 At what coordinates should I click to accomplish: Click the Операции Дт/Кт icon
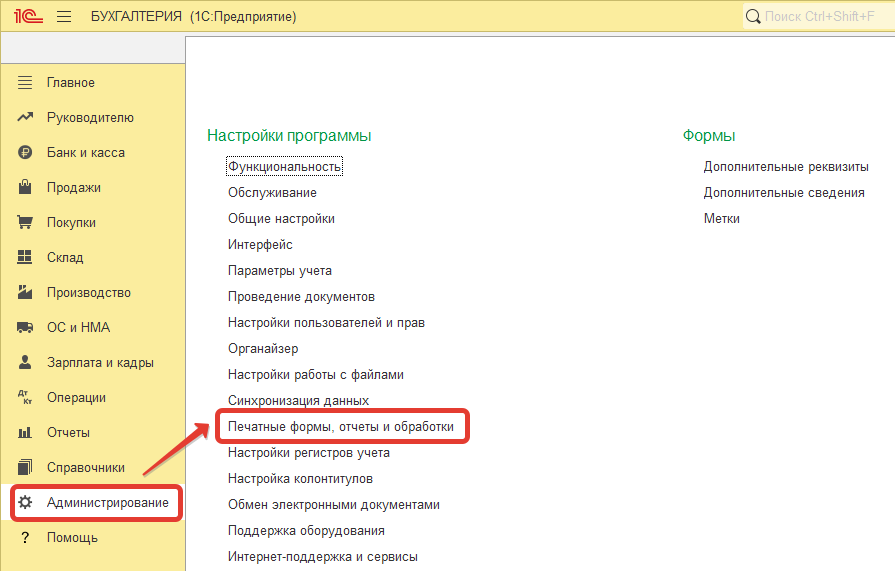(25, 397)
